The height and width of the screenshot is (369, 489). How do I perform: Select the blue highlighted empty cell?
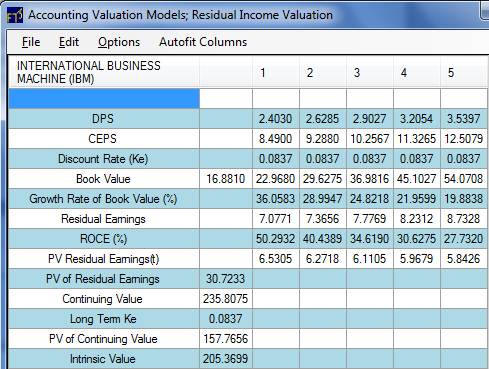pos(104,98)
